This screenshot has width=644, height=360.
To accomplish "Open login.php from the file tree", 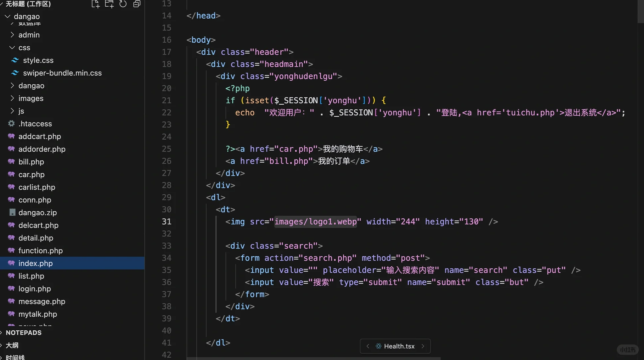I will pyautogui.click(x=35, y=289).
